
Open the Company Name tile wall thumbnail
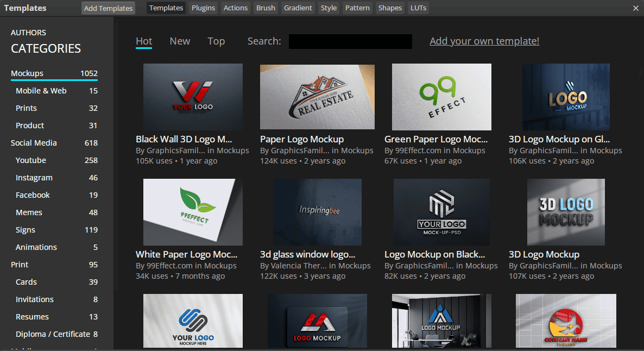pyautogui.click(x=566, y=321)
